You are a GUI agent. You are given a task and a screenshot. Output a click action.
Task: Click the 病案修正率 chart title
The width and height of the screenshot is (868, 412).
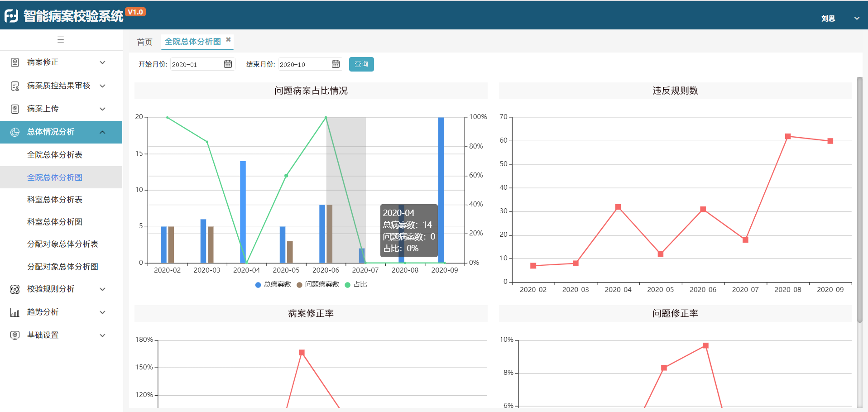(x=311, y=313)
